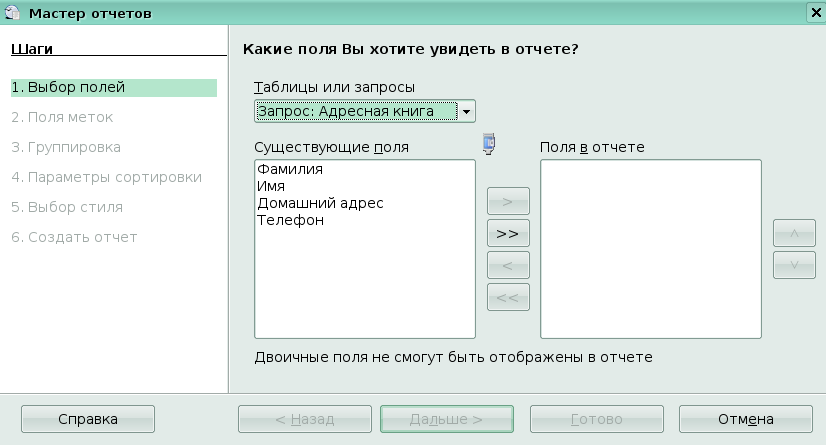Click the single left arrow remove-field button
826x445 pixels.
coord(507,265)
